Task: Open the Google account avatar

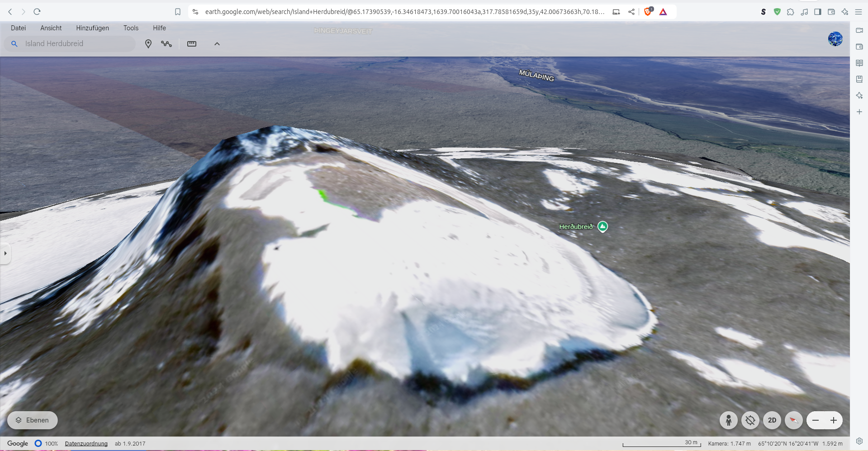Action: (835, 39)
